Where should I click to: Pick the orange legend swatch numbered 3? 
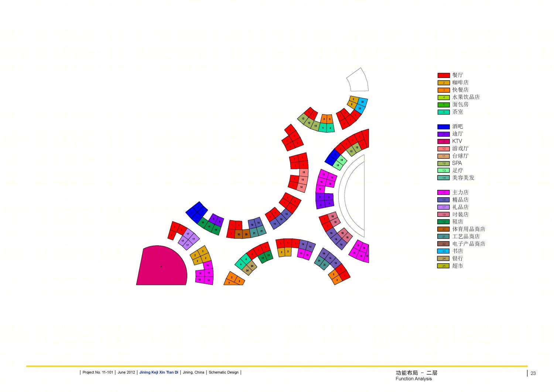(444, 90)
